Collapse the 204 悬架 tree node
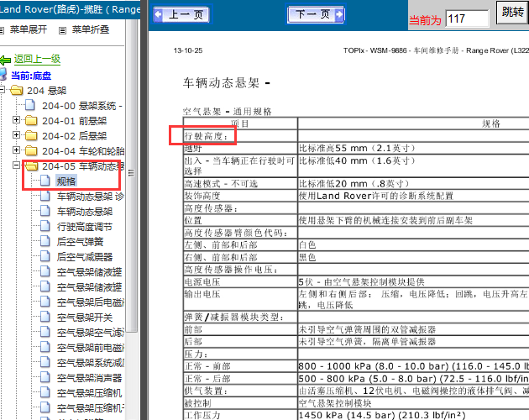This screenshot has width=529, height=420. click(x=2, y=90)
